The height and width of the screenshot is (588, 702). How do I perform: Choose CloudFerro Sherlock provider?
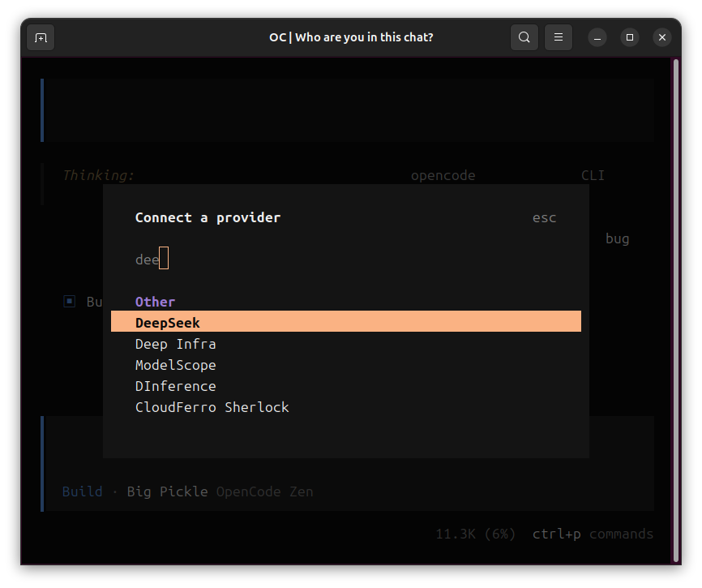click(x=346, y=407)
